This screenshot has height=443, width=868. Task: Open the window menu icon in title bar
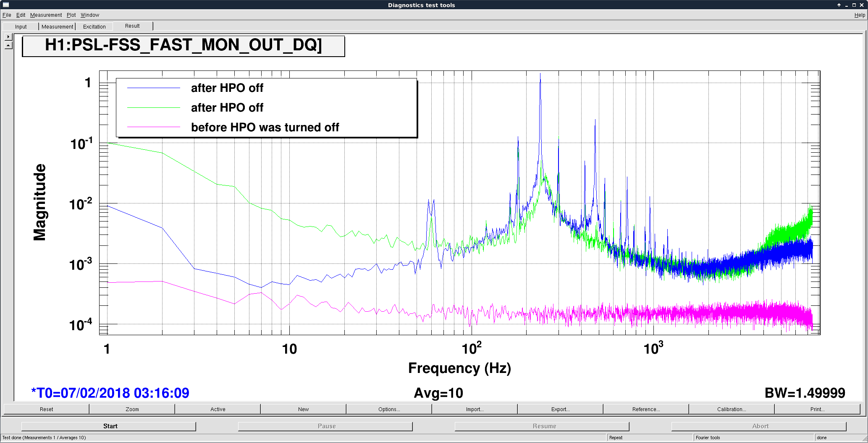(x=6, y=5)
